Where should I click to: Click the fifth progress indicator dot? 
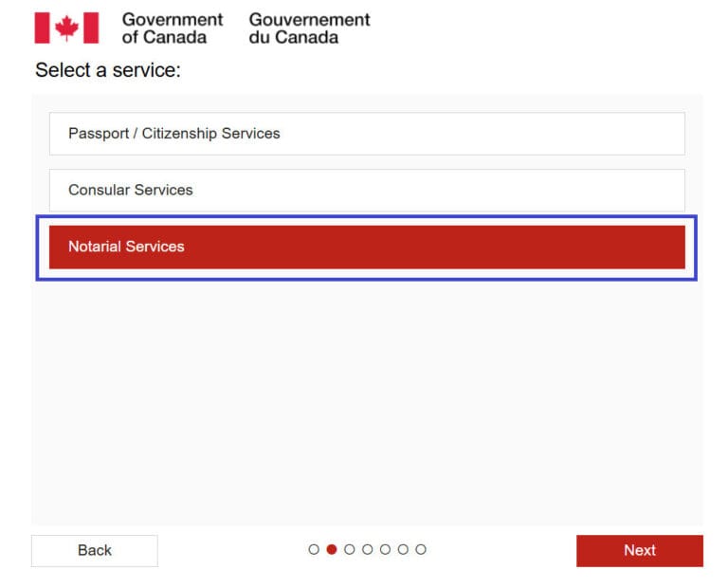(x=385, y=549)
